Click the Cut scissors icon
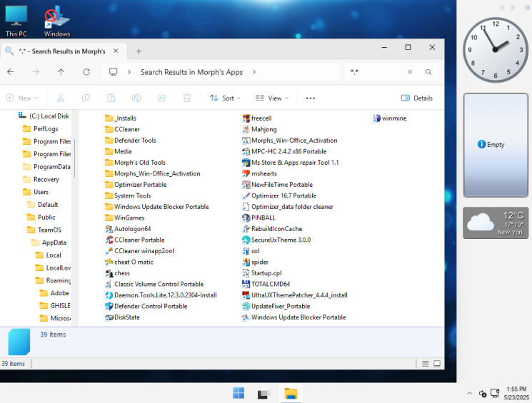This screenshot has width=532, height=403. pyautogui.click(x=61, y=98)
